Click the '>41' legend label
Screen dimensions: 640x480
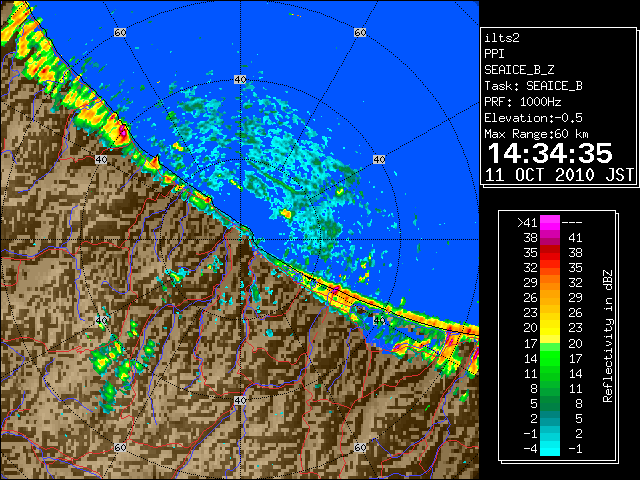click(x=527, y=223)
